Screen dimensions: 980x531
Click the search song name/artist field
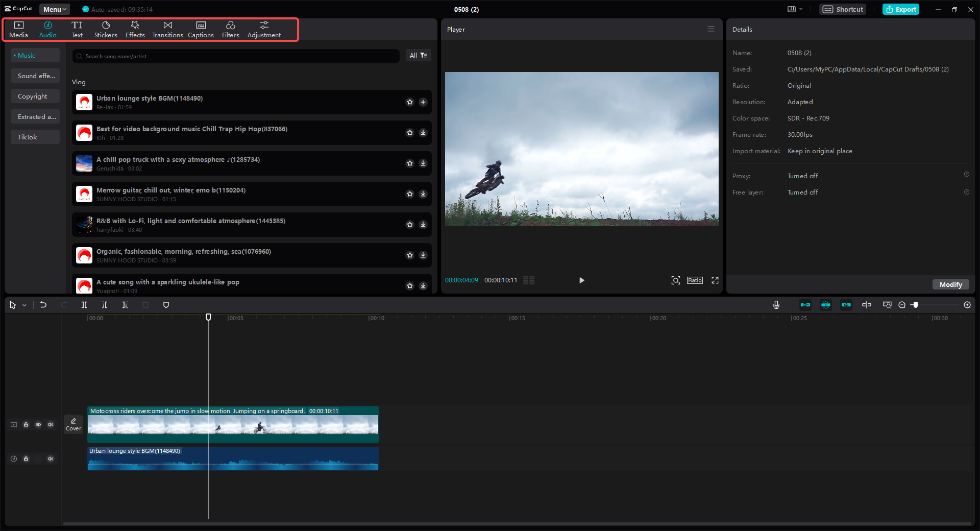[235, 56]
